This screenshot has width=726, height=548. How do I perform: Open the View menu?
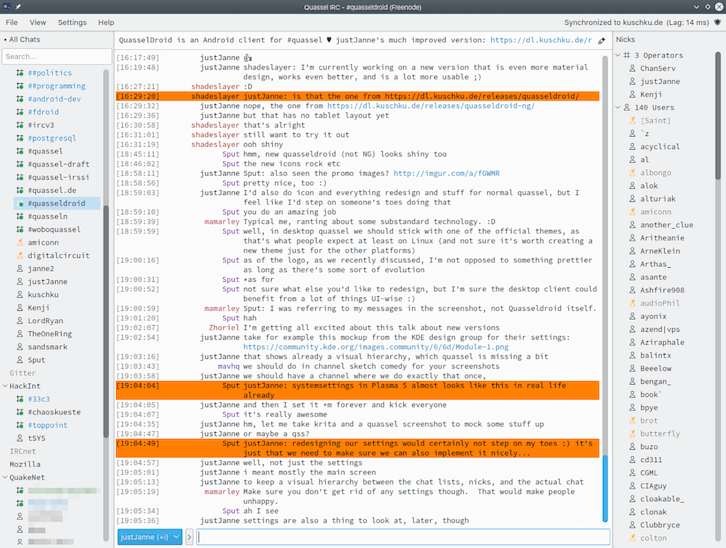coord(38,22)
